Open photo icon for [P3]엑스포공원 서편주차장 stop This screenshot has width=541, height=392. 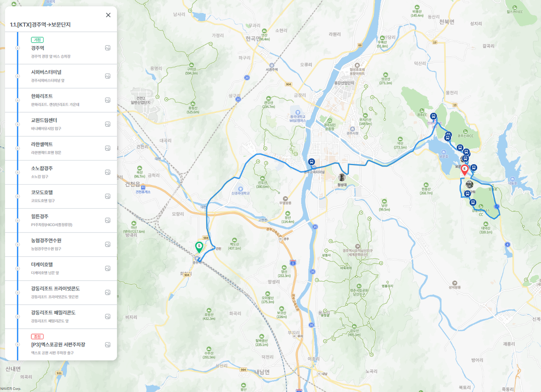[108, 345]
